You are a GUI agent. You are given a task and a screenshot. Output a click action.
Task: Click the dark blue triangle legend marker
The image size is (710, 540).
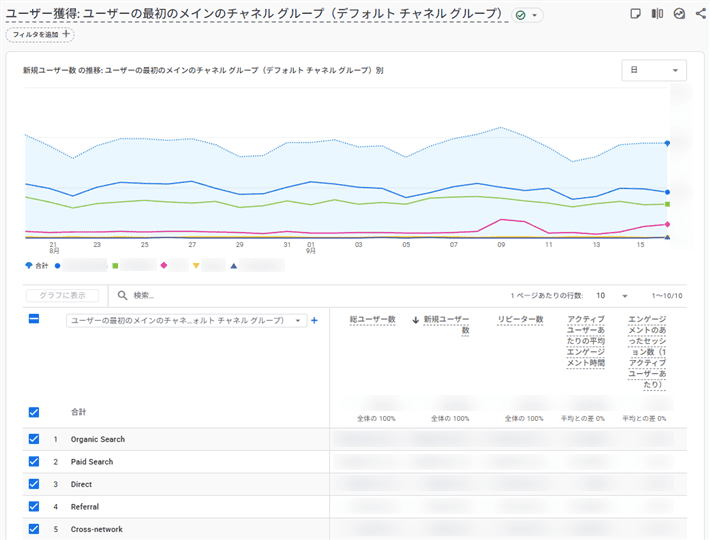(234, 266)
